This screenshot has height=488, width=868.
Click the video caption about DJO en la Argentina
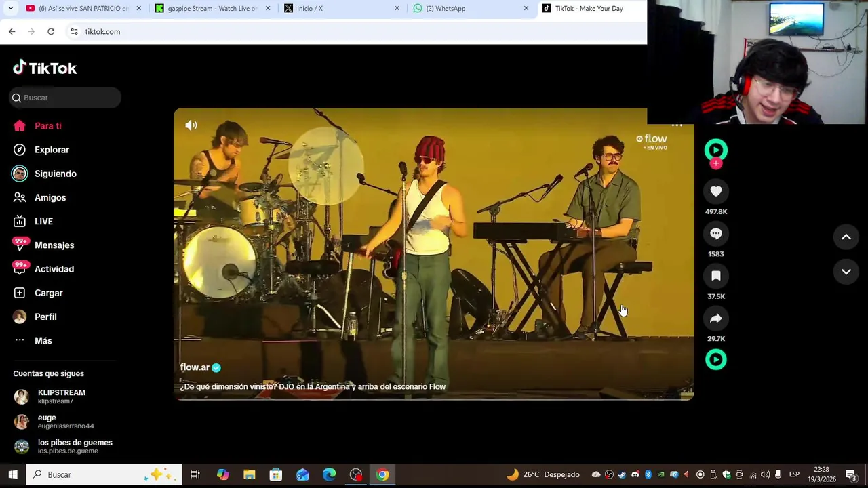click(x=313, y=386)
